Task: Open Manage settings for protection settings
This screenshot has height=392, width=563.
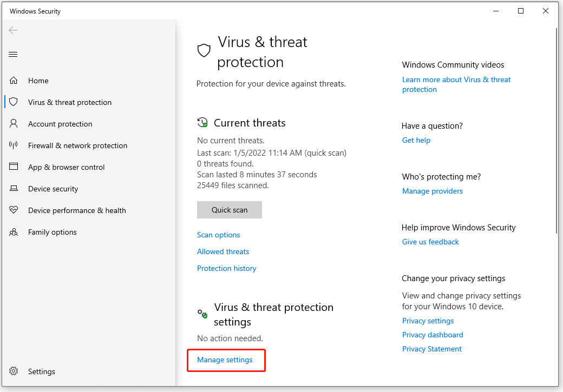Action: [x=225, y=360]
